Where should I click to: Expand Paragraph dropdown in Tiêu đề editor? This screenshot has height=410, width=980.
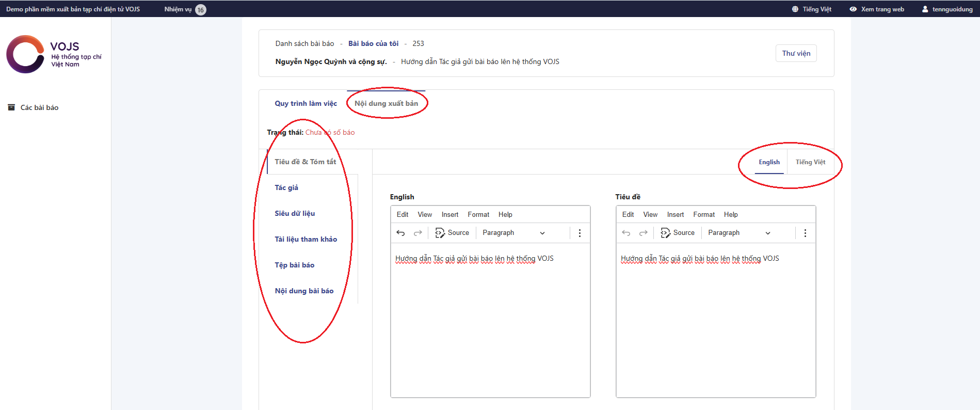738,233
